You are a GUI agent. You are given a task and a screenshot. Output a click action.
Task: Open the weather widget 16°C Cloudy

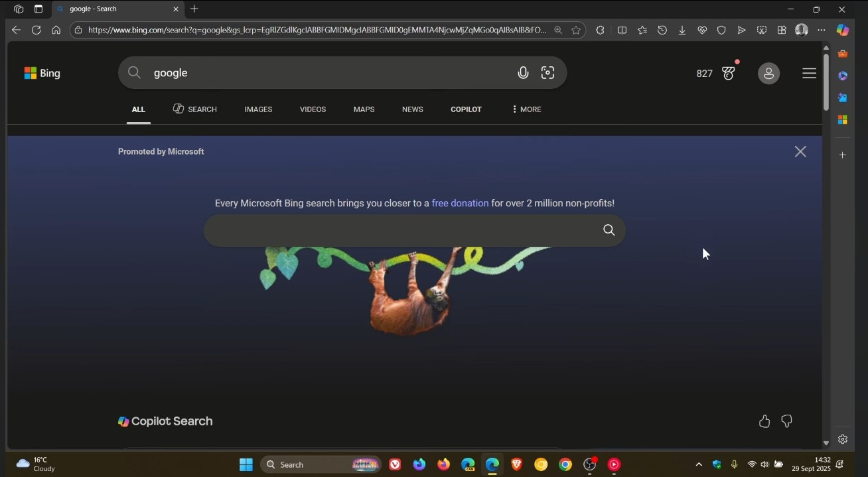(36, 464)
